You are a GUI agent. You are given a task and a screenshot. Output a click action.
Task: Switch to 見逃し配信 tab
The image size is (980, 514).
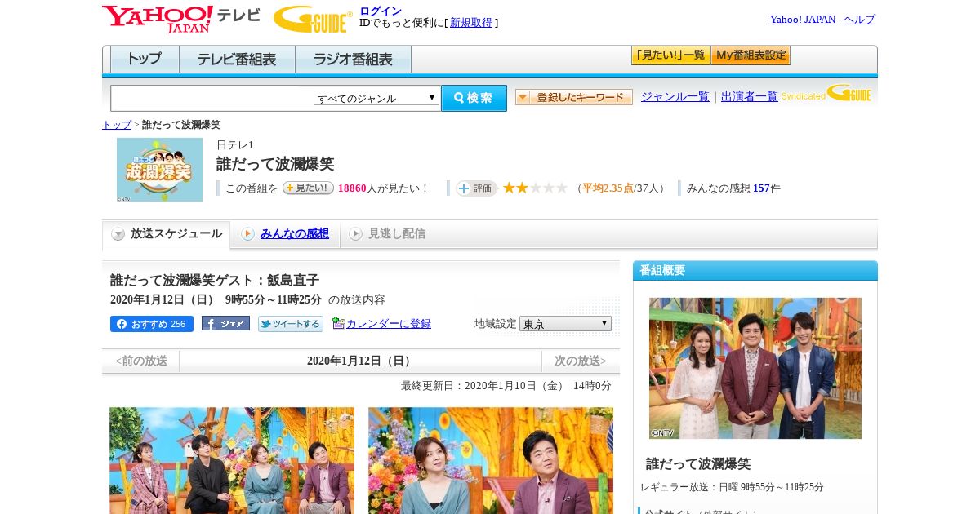[387, 234]
